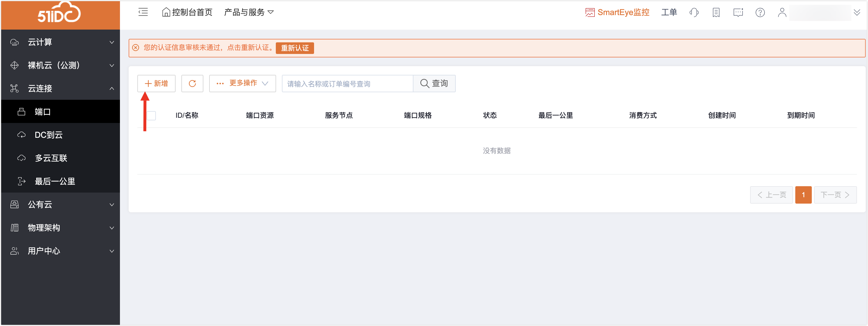This screenshot has width=868, height=326.
Task: Select DC到云 in the sidebar
Action: tap(49, 135)
